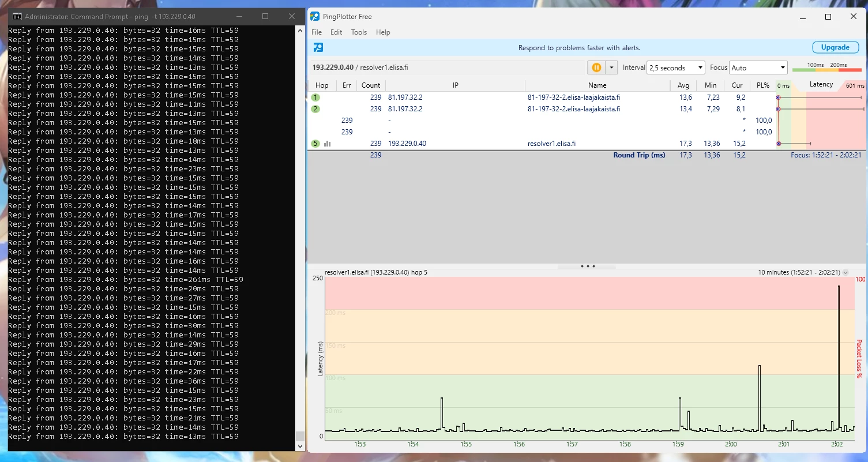Select the hop 5 green circle icon
Screen dimensions: 868x462
[315, 144]
